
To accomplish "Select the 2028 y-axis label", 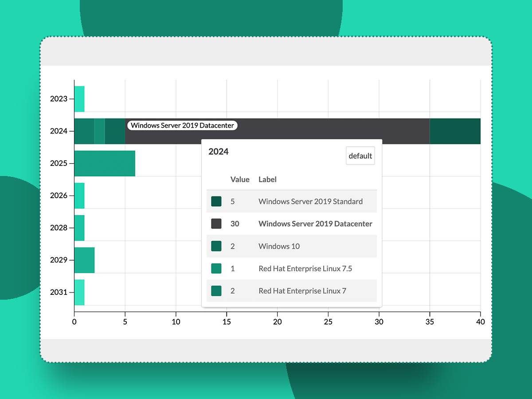I will 59,228.
